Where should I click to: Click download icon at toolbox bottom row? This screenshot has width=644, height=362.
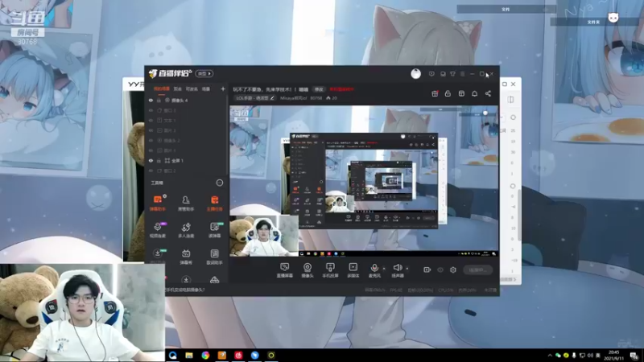point(186,280)
